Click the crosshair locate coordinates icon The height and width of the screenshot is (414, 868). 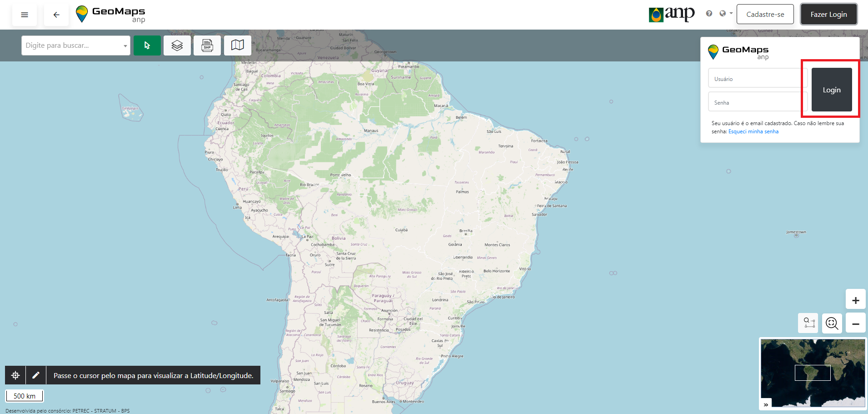coord(15,375)
